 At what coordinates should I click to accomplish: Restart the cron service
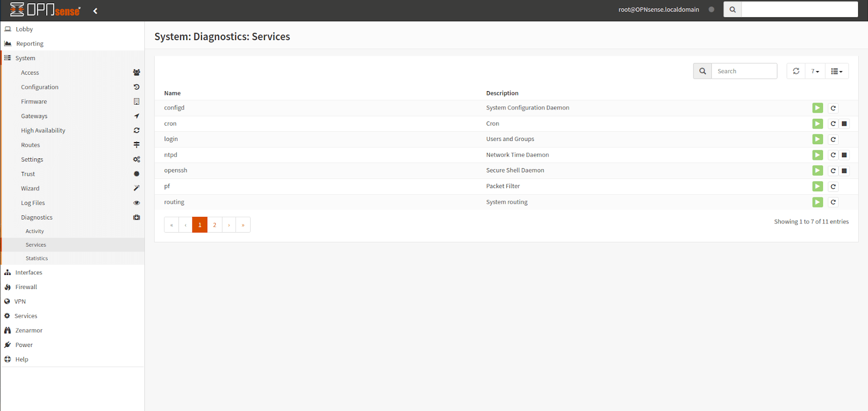coord(833,124)
